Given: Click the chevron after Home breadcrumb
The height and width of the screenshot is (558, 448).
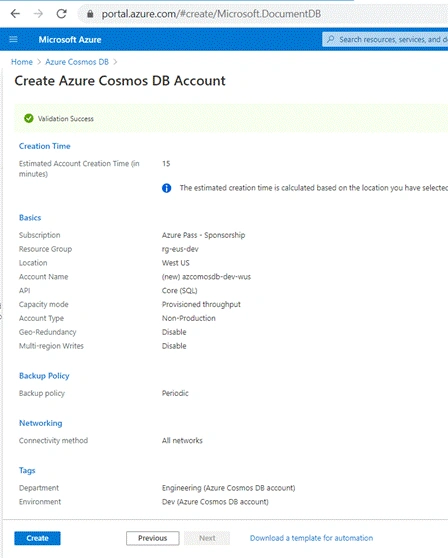Looking at the screenshot, I should [x=39, y=62].
